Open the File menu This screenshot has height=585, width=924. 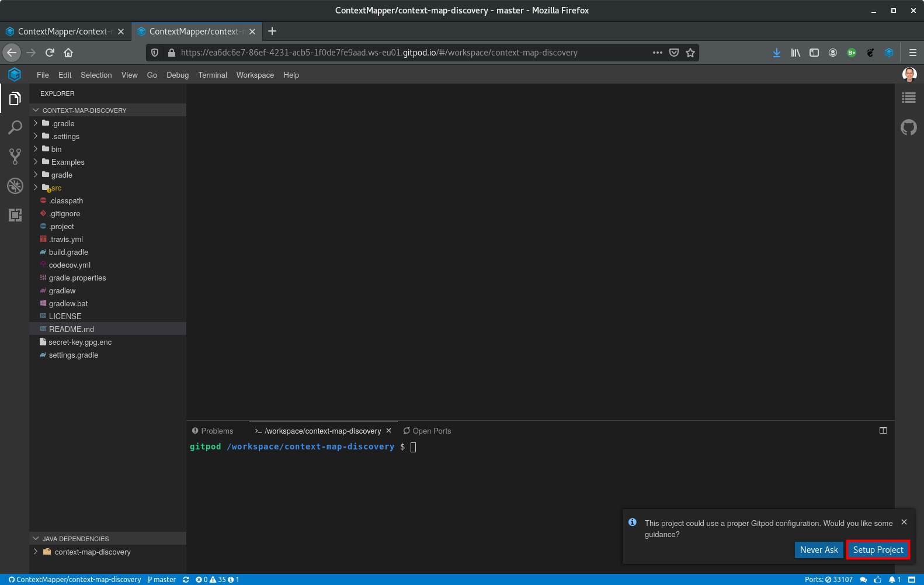pyautogui.click(x=43, y=75)
